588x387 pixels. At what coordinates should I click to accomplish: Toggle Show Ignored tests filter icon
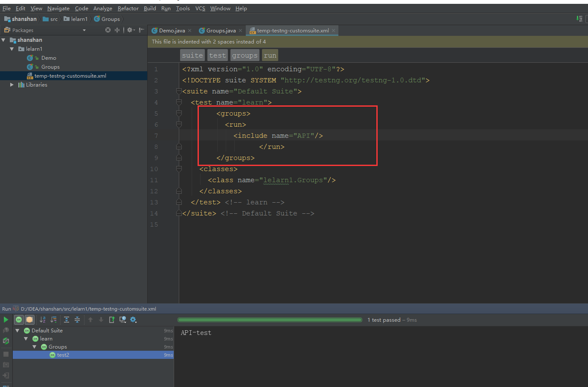pos(29,320)
